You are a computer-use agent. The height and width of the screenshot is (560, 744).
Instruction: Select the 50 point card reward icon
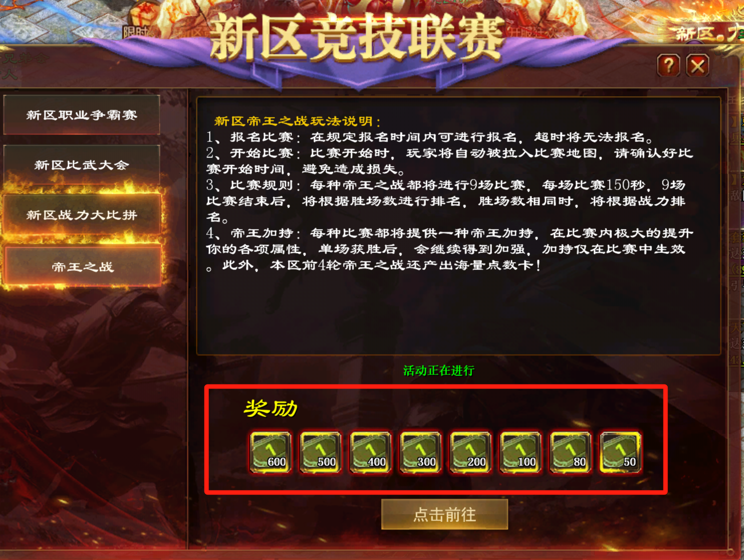(x=620, y=452)
